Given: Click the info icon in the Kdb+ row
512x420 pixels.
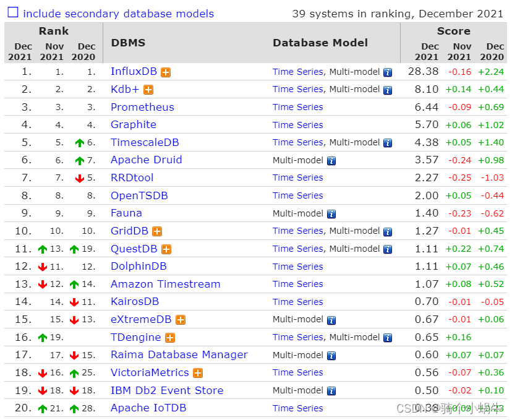Looking at the screenshot, I should (388, 90).
